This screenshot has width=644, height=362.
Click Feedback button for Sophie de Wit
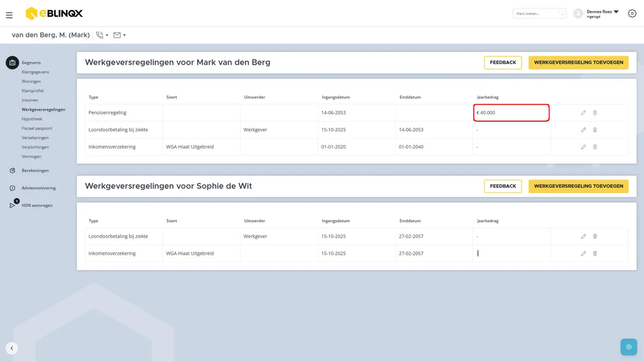(503, 186)
